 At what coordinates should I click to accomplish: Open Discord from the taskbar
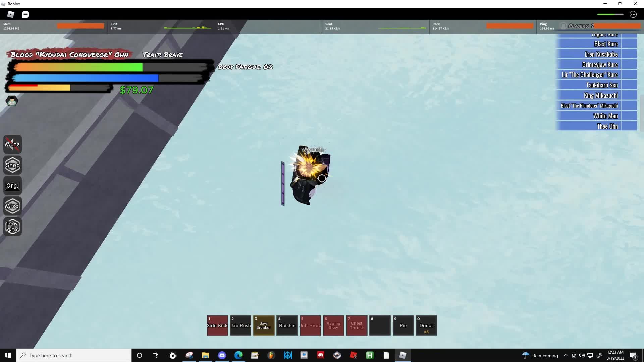222,355
